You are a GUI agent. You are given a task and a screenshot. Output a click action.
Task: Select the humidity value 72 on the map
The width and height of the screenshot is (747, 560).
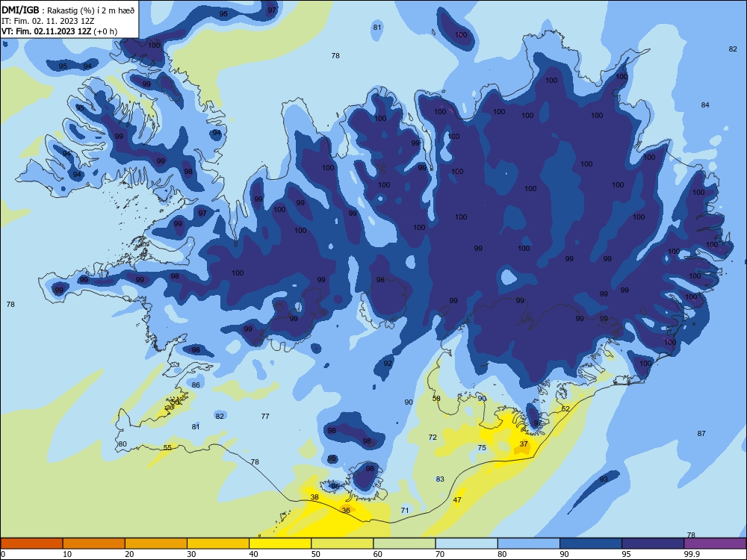click(433, 437)
